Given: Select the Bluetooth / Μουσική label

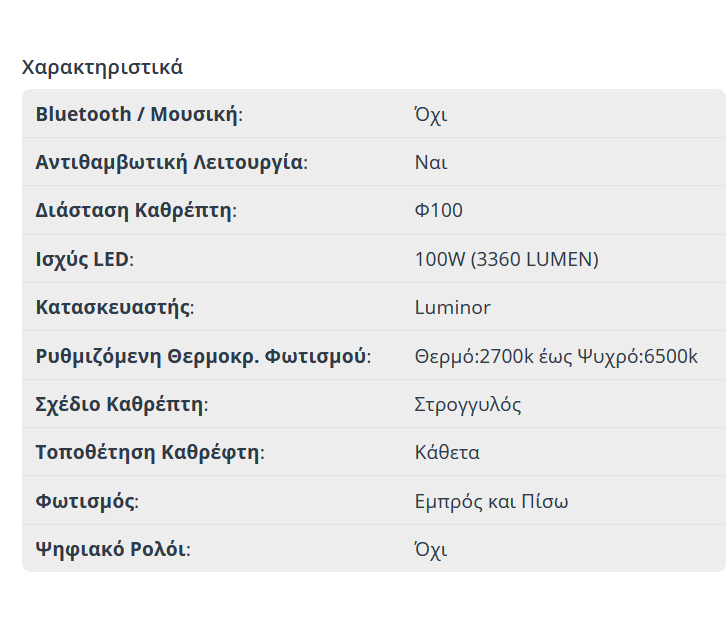Looking at the screenshot, I should [137, 114].
